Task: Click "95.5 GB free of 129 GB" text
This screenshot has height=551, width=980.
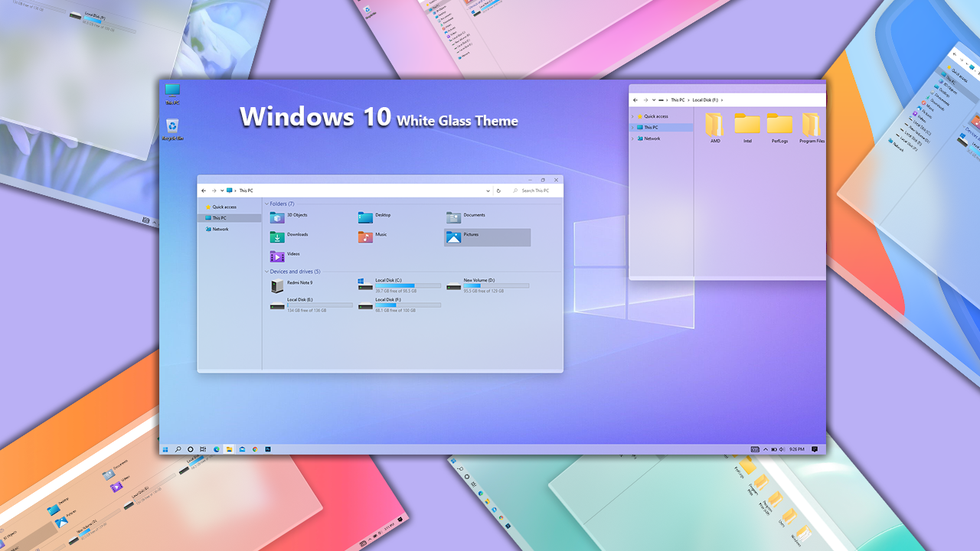Action: (483, 291)
